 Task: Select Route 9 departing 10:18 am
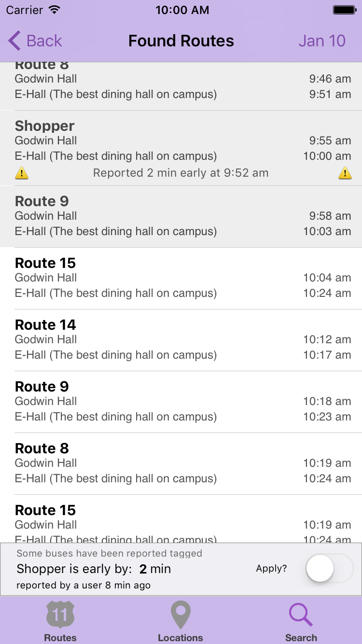[181, 402]
